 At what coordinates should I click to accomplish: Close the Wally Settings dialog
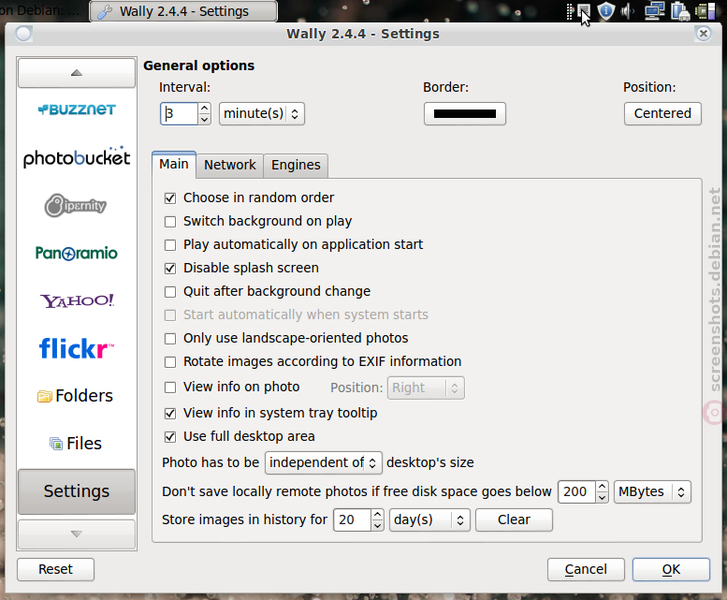(x=703, y=33)
